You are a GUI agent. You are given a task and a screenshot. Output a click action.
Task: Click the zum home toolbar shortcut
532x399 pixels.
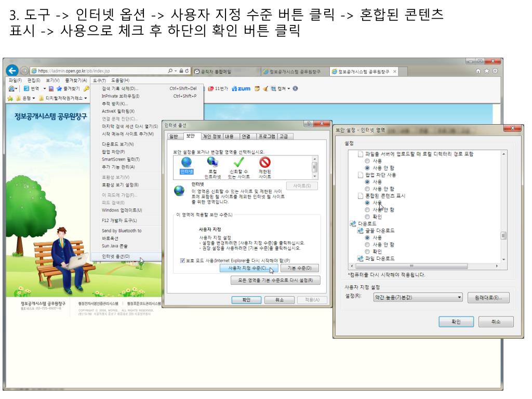click(241, 88)
